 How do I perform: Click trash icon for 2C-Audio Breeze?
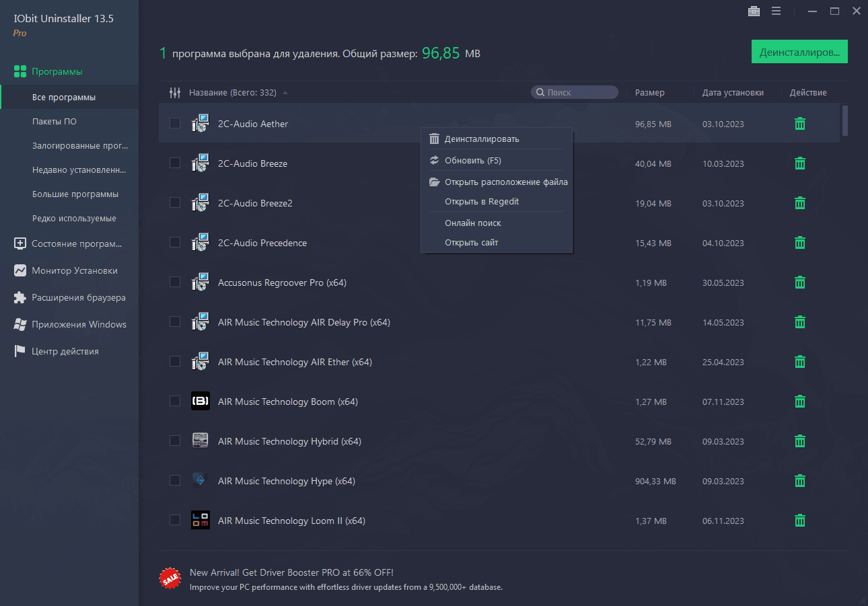[799, 163]
